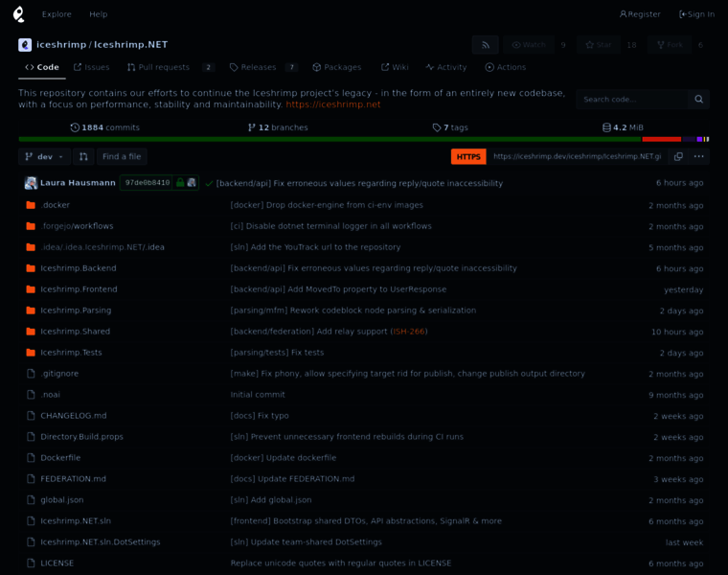Open the Iceshrimp.Shared folder
The height and width of the screenshot is (575, 728).
(x=76, y=332)
